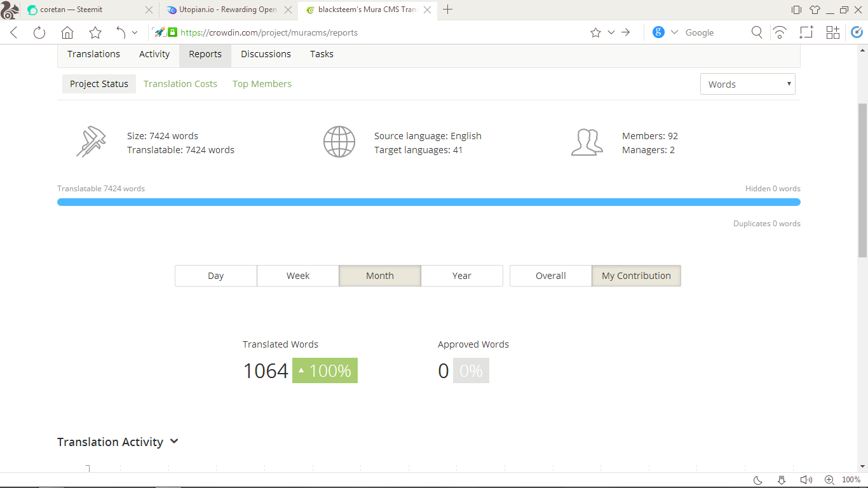Image resolution: width=868 pixels, height=488 pixels.
Task: Select the Reports project tab
Action: point(205,55)
